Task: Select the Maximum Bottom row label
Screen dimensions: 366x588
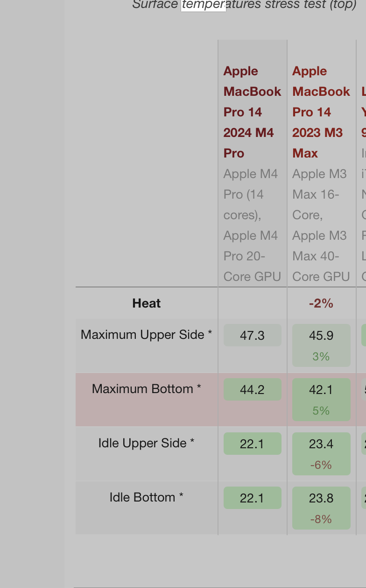Action: (147, 389)
